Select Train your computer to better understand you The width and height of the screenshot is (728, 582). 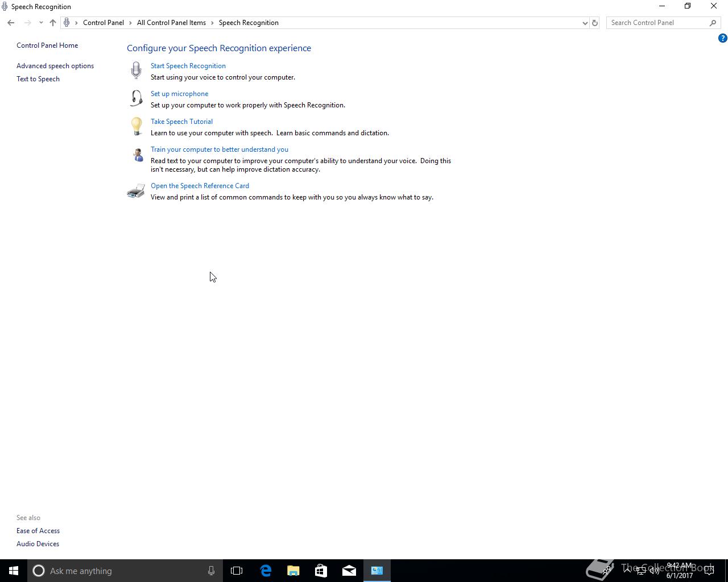pos(220,149)
